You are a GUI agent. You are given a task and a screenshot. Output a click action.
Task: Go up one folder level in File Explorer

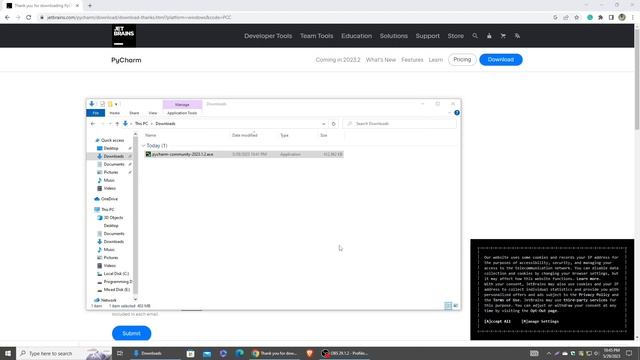click(x=117, y=124)
